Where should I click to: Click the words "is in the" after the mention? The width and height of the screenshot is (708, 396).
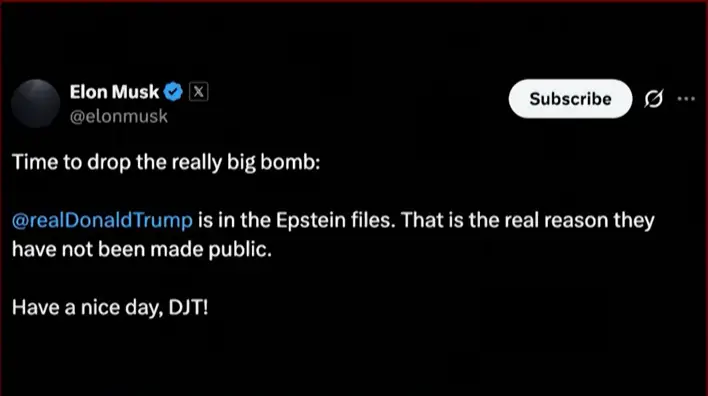[x=234, y=220]
